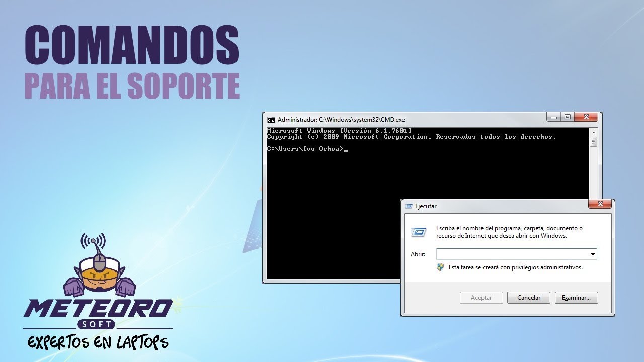The height and width of the screenshot is (362, 644).
Task: Click the CMD window scroll up arrow
Action: click(593, 132)
